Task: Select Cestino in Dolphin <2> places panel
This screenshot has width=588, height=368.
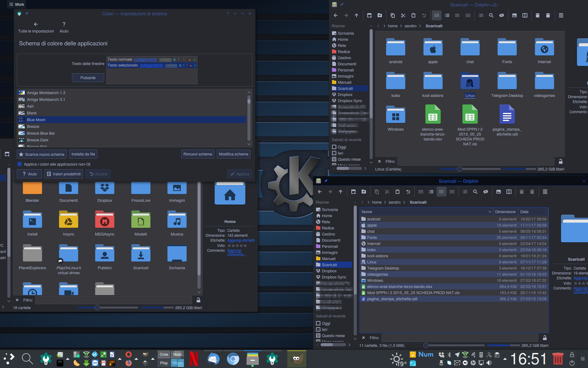Action: pos(350,58)
